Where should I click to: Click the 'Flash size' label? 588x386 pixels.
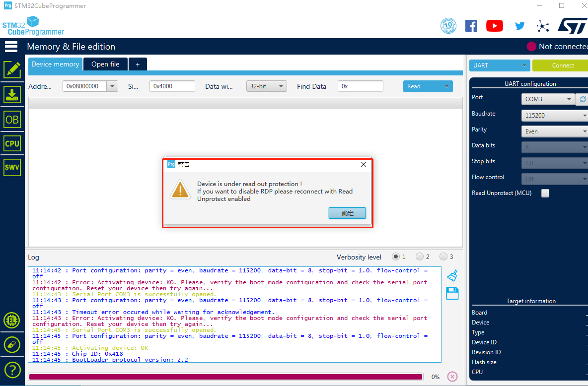tap(484, 362)
